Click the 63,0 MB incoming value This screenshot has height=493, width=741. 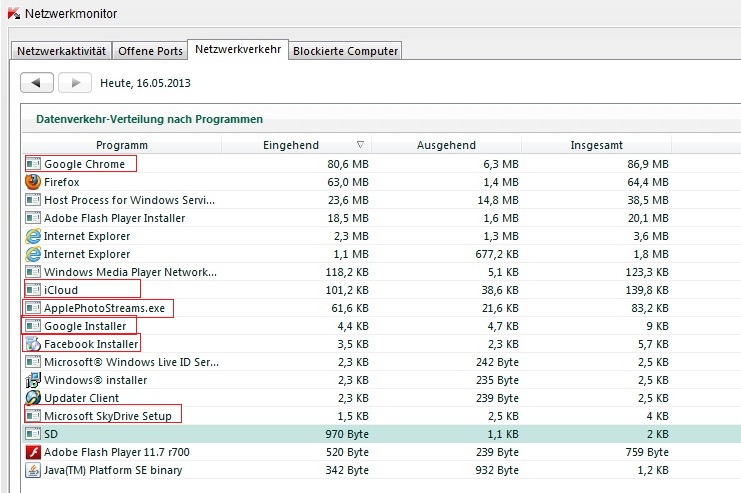[x=348, y=182]
